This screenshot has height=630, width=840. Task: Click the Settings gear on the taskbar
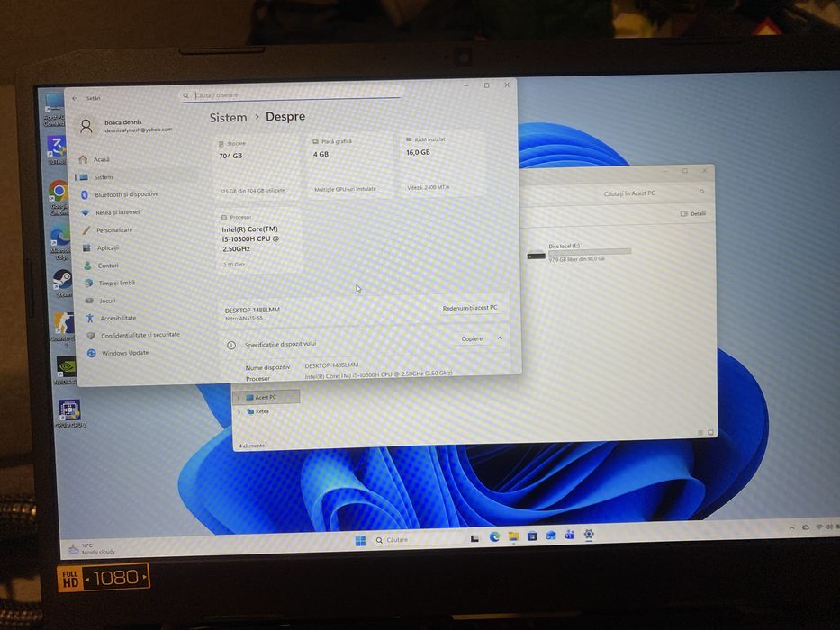tap(589, 534)
